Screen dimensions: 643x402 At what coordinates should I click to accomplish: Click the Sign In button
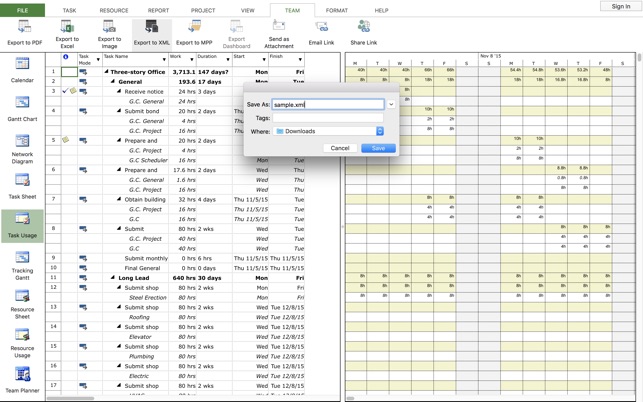point(621,6)
